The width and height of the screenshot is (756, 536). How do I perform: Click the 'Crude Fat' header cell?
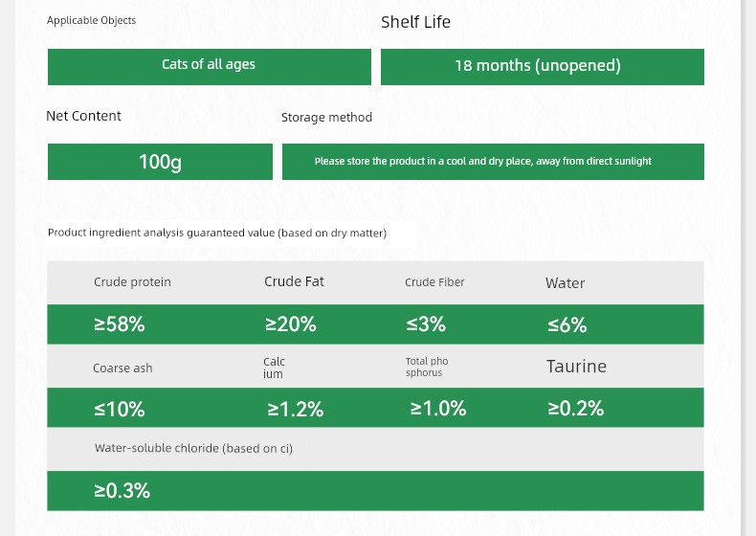[294, 281]
